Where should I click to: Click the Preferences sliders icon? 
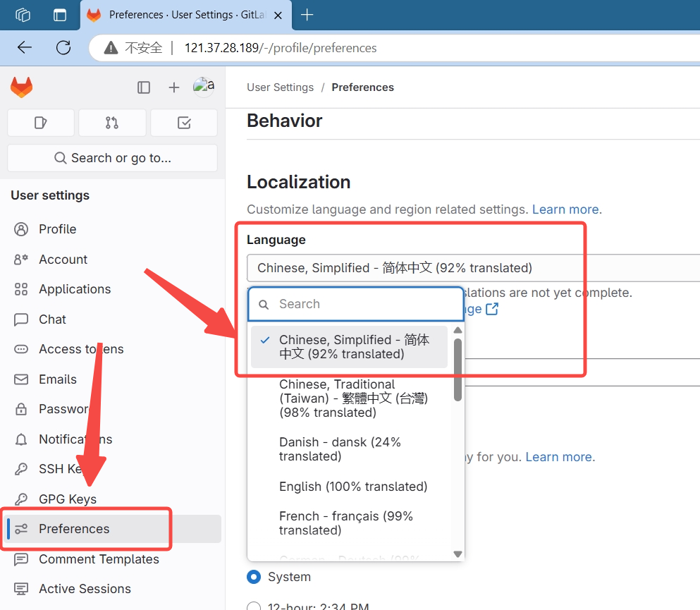pos(21,529)
